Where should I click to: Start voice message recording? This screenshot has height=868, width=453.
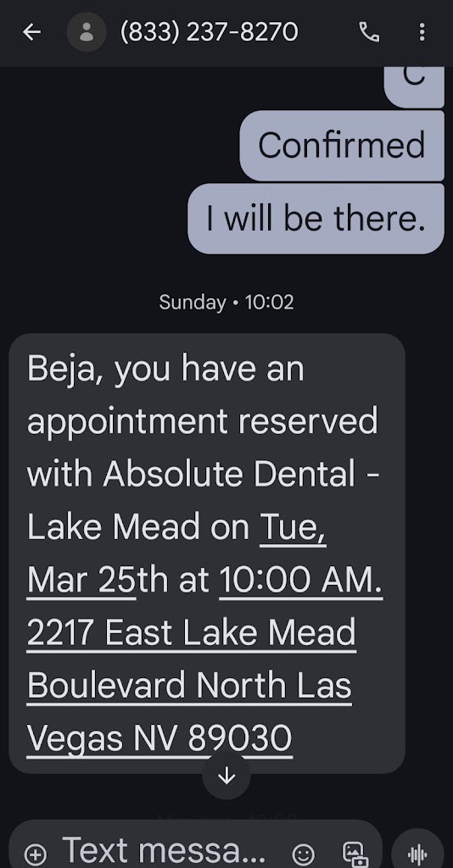click(417, 853)
